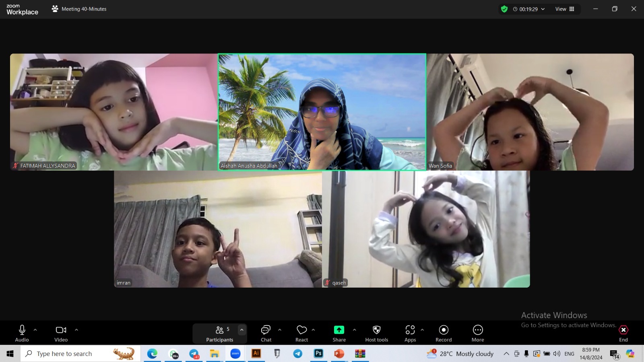
Task: Open the Apps panel
Action: coord(410,333)
